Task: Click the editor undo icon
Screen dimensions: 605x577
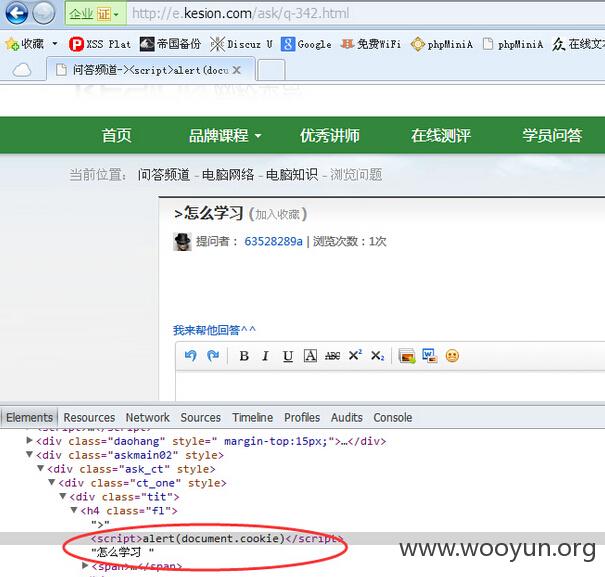Action: tap(190, 355)
